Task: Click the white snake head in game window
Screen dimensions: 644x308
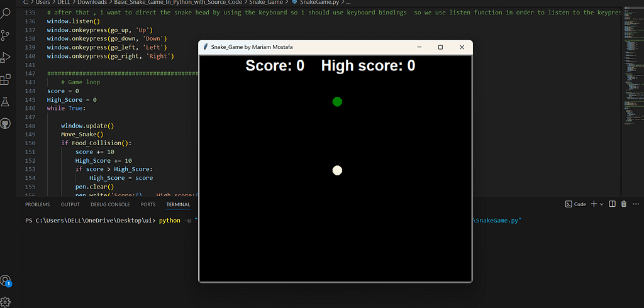Action: [337, 170]
